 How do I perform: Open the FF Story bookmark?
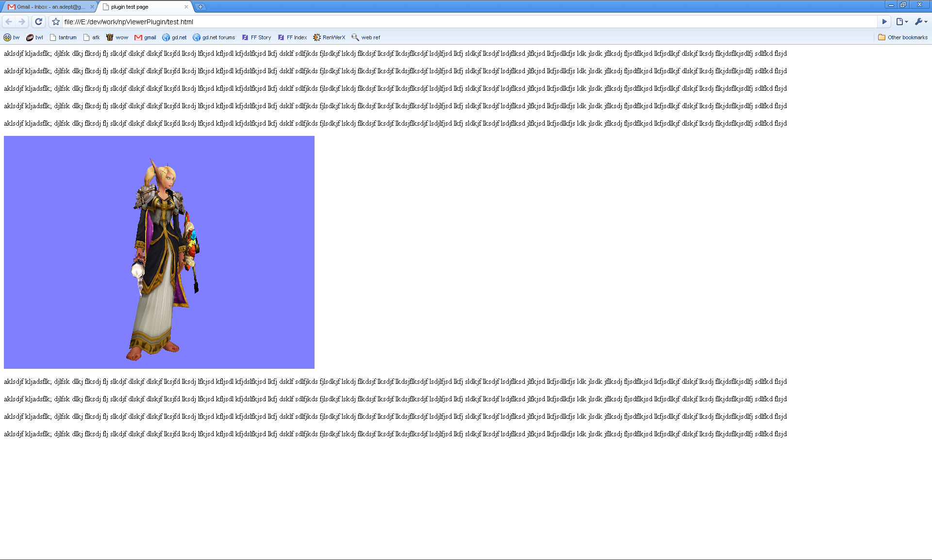pyautogui.click(x=257, y=37)
